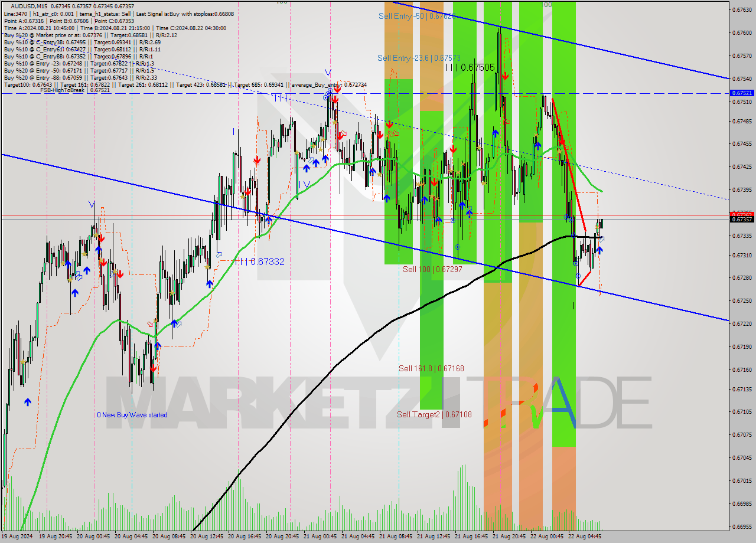Click the '20 Aug 16:45' time label
The height and width of the screenshot is (543, 756).
tap(245, 537)
